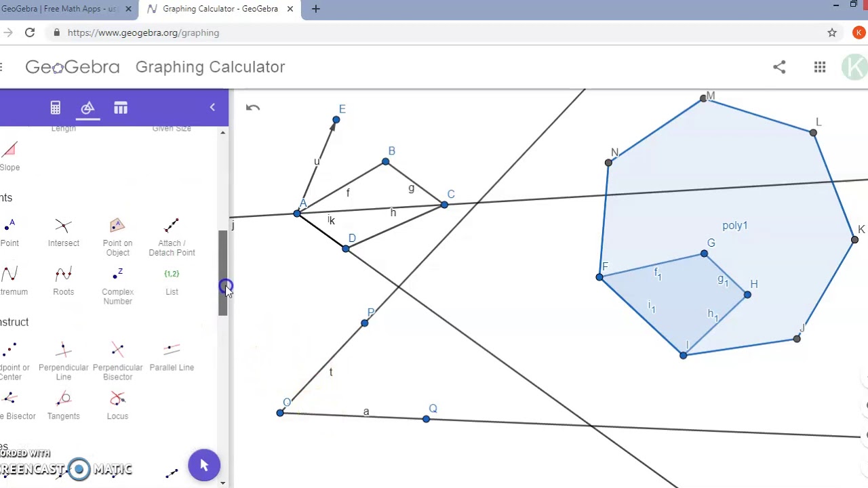The image size is (868, 488).
Task: Select the Parallel Line tool
Action: pos(172,357)
